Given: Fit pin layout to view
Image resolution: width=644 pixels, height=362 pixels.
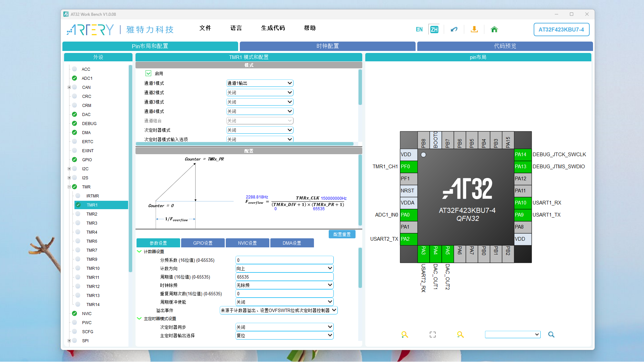Looking at the screenshot, I should coord(433,335).
